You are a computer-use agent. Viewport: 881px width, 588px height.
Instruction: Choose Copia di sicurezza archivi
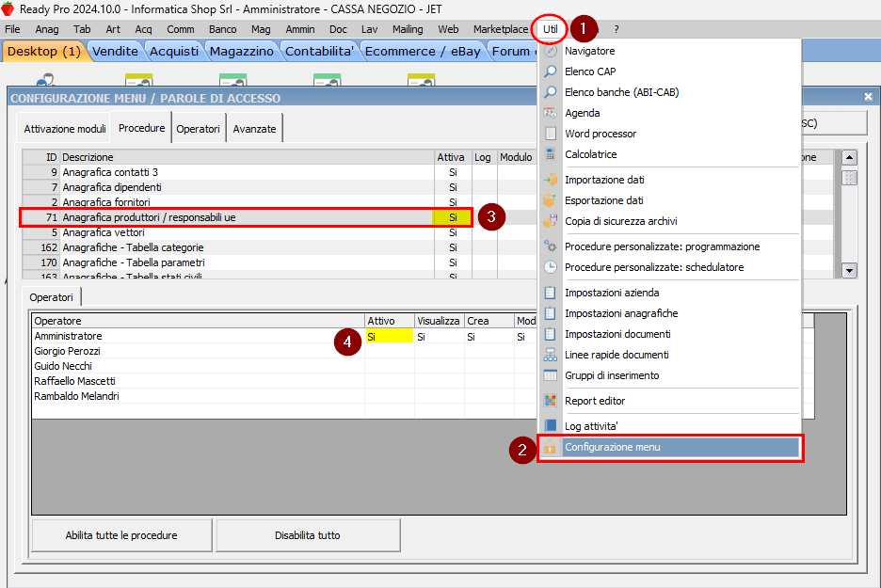tap(670, 221)
